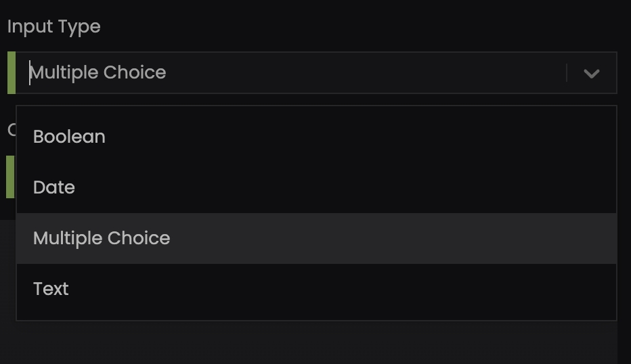
Task: Pick the highlighted Multiple Choice list option
Action: (102, 238)
